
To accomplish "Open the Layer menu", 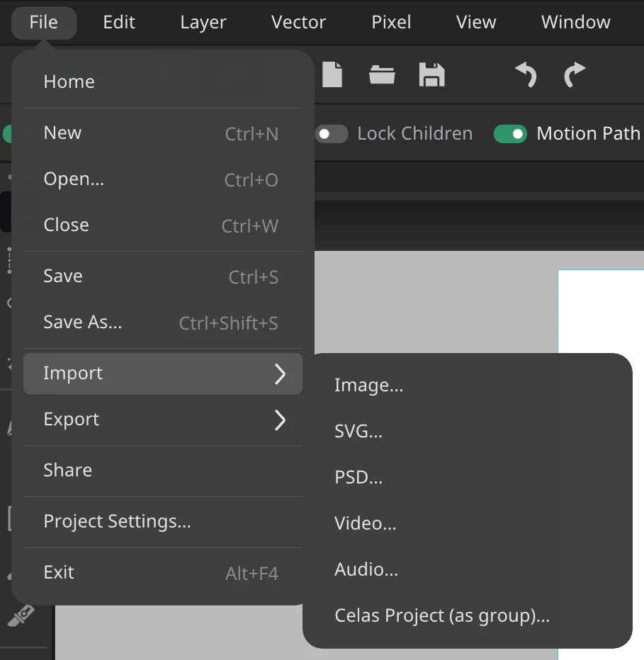I will click(203, 22).
